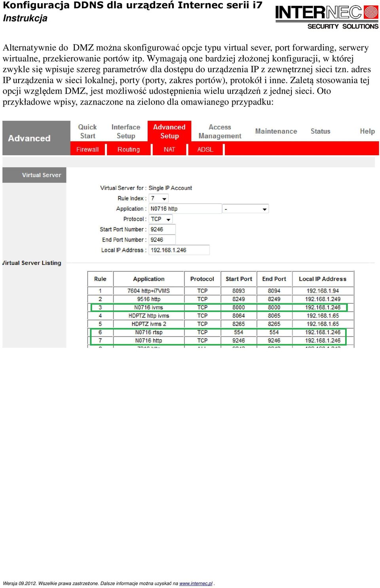
Task: Click the End Port Number field
Action: coord(162,240)
